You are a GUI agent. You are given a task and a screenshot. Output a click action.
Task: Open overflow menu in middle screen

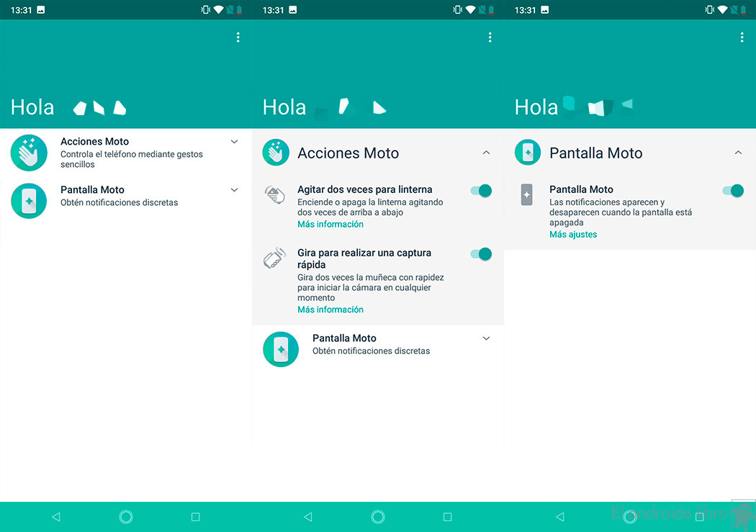coord(490,37)
